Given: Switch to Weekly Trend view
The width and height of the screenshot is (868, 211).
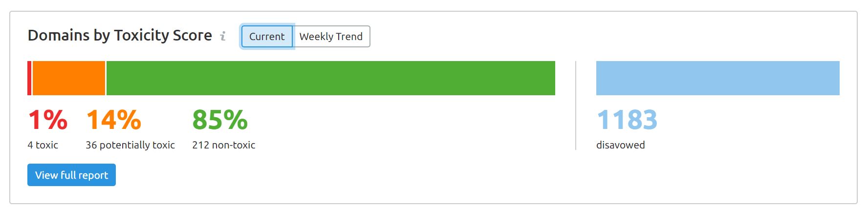Looking at the screenshot, I should pyautogui.click(x=331, y=37).
